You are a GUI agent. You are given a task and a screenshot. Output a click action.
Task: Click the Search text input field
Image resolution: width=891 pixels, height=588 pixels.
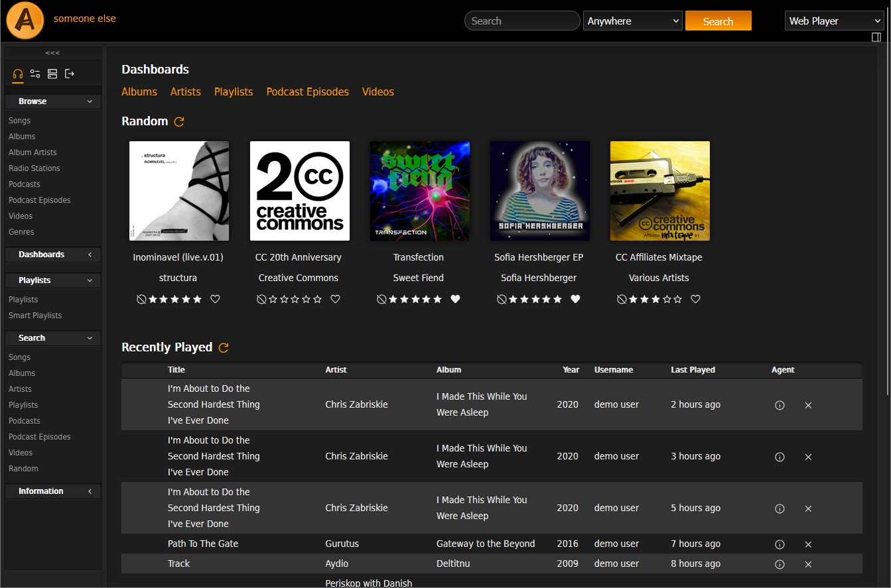click(x=522, y=21)
